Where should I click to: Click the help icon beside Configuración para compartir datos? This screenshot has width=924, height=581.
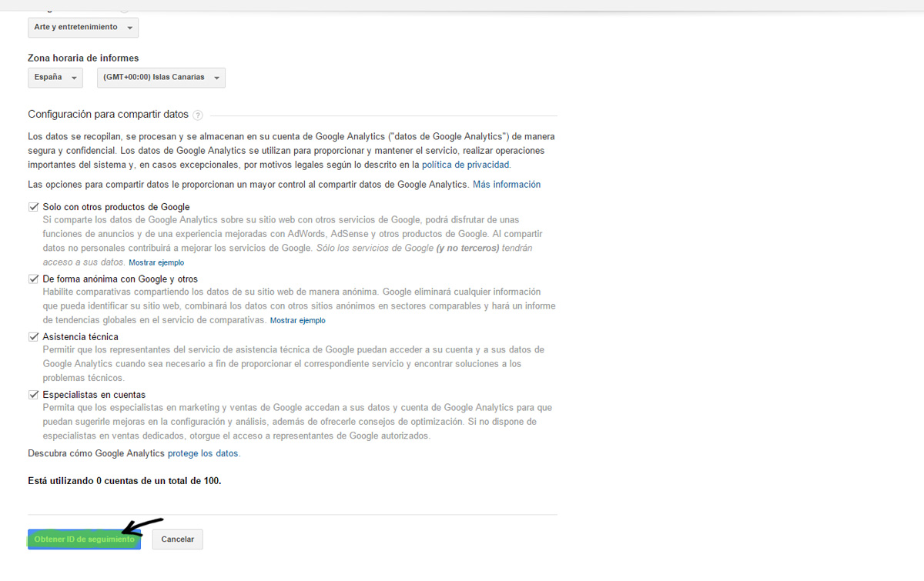click(x=198, y=115)
